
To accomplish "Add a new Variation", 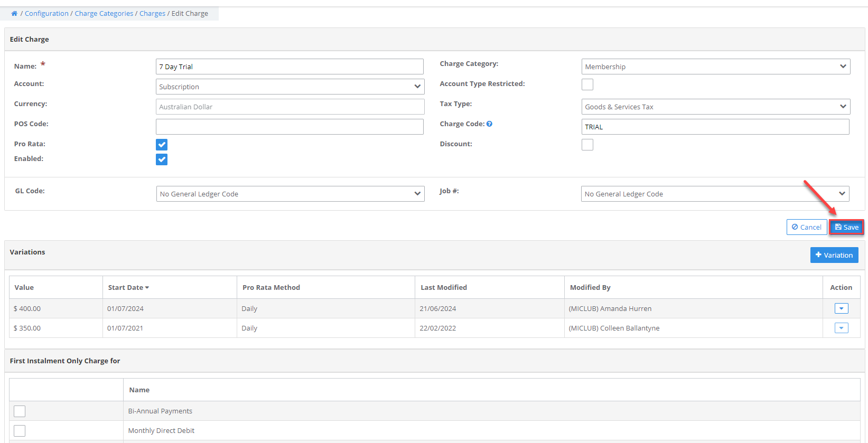I will 834,255.
